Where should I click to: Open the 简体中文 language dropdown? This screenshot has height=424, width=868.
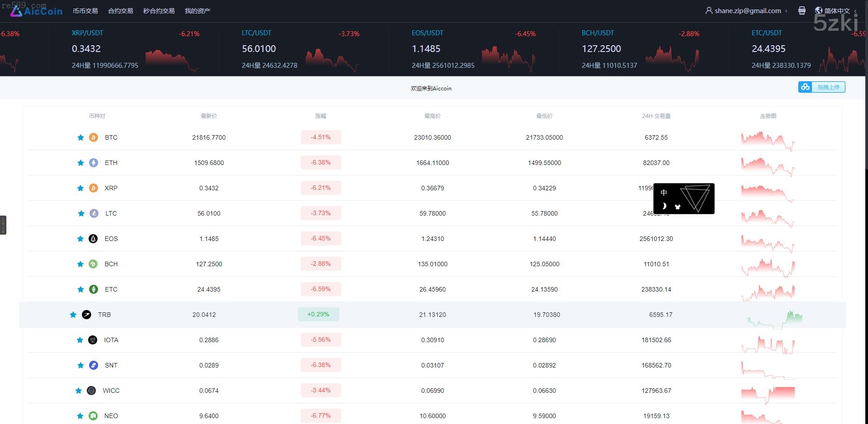point(836,11)
